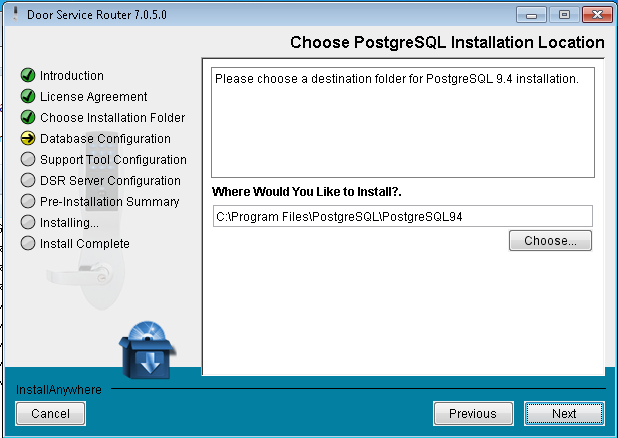This screenshot has width=618, height=438.
Task: Click the green check beside Choose Installation Folder
Action: (x=28, y=117)
